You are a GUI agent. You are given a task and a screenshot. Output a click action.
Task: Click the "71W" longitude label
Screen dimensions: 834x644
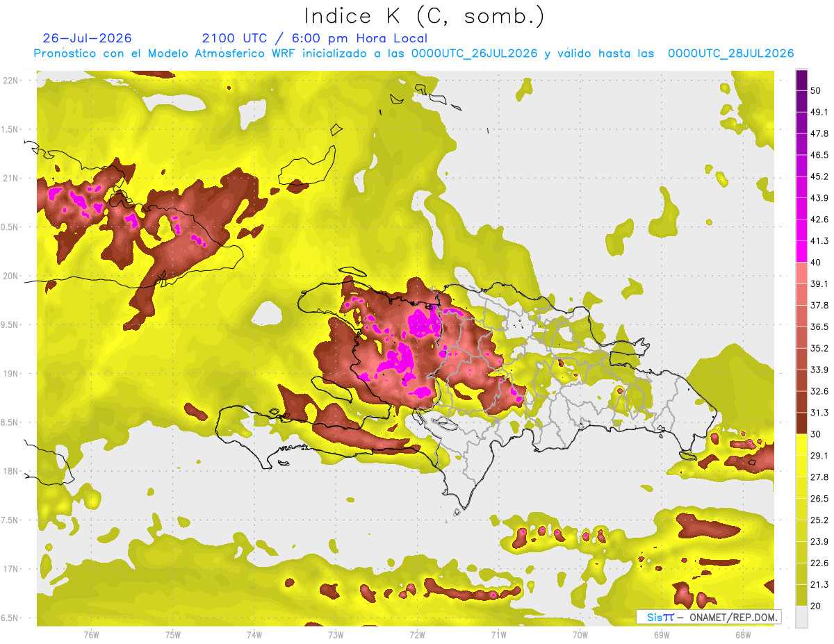(x=498, y=635)
